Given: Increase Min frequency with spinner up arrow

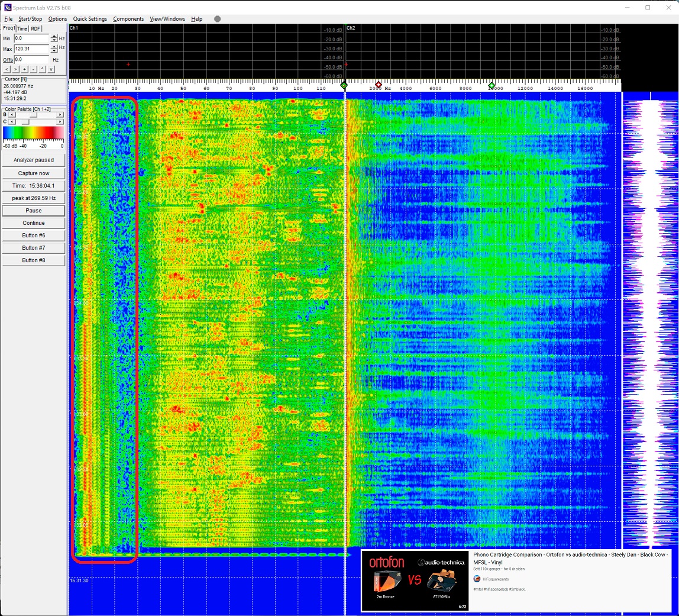Looking at the screenshot, I should [x=54, y=36].
